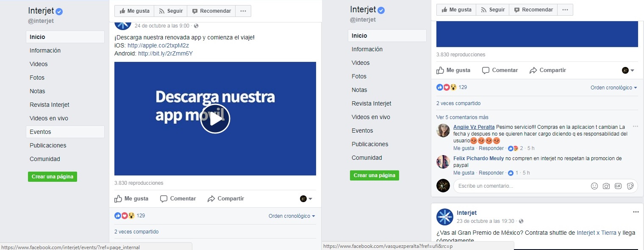644x250 pixels.
Task: Open the profile selector dropdown beside Compartir in left screenshot
Action: click(x=306, y=199)
